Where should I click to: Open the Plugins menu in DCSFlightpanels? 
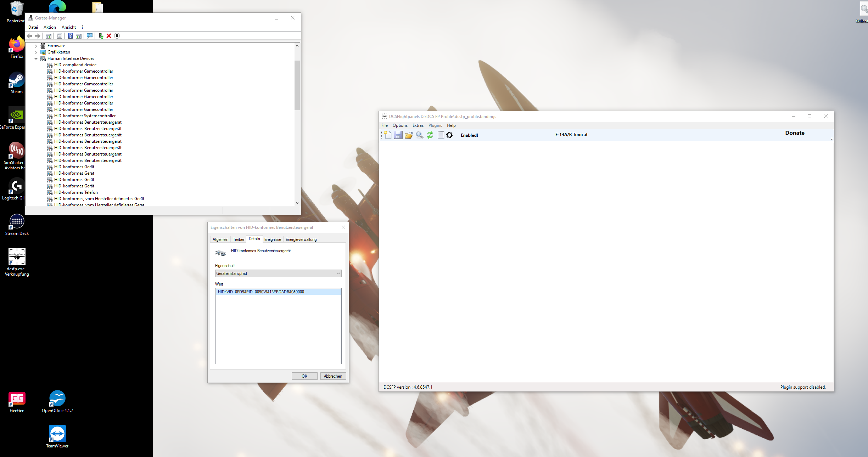(435, 125)
